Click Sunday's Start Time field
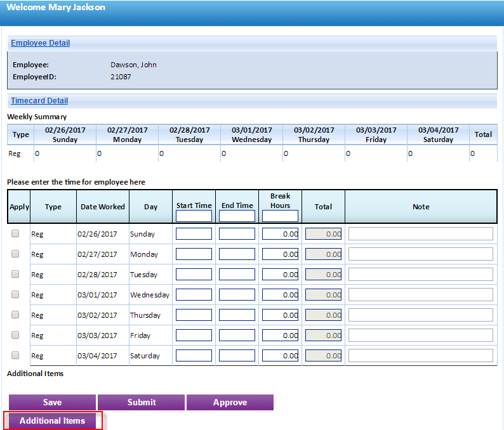Viewport: 504px width, 430px height. click(x=194, y=234)
